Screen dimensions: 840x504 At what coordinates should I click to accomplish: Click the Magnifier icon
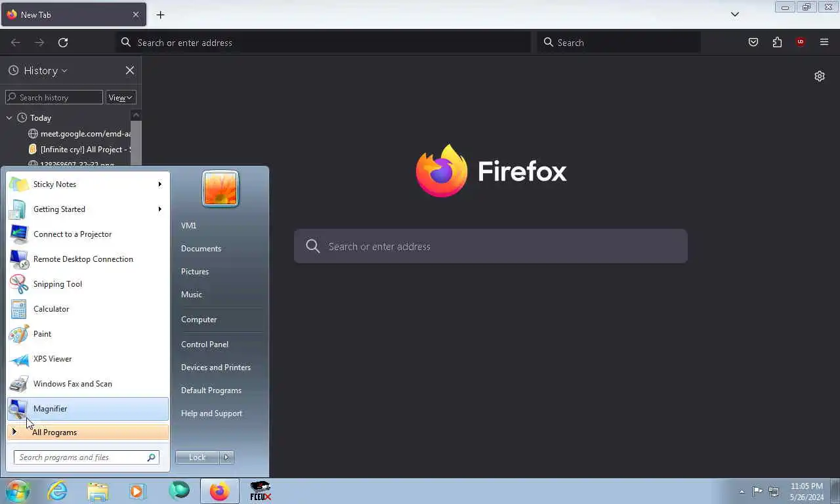(x=19, y=409)
